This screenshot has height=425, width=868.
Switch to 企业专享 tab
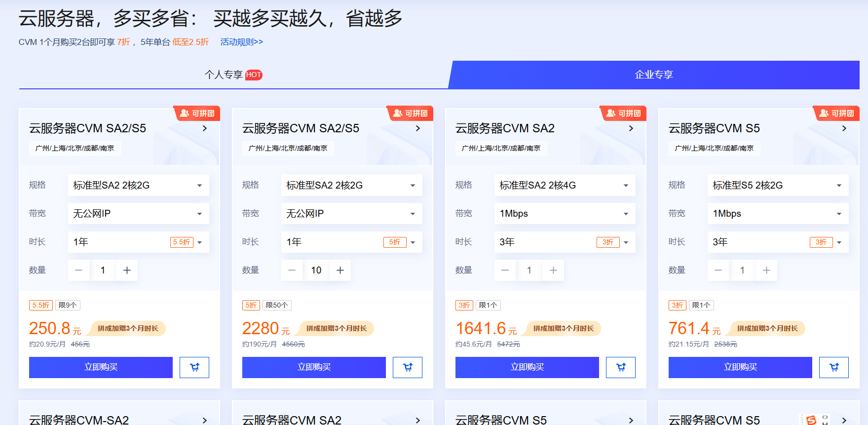(x=654, y=75)
